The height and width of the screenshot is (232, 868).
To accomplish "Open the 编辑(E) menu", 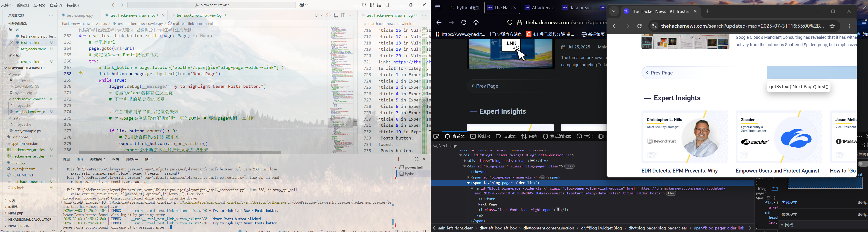I will tap(23, 5).
